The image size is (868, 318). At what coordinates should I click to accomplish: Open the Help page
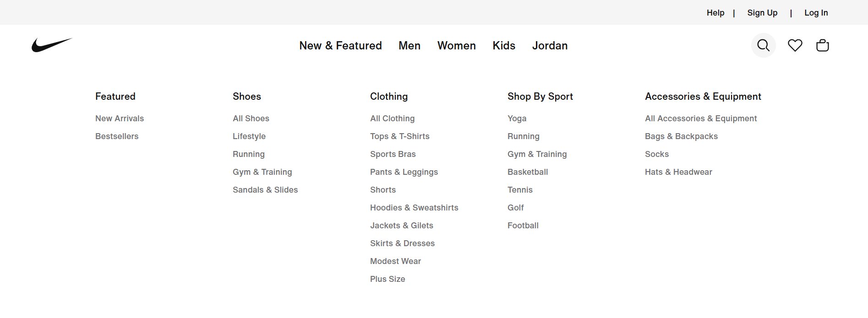[x=715, y=12]
